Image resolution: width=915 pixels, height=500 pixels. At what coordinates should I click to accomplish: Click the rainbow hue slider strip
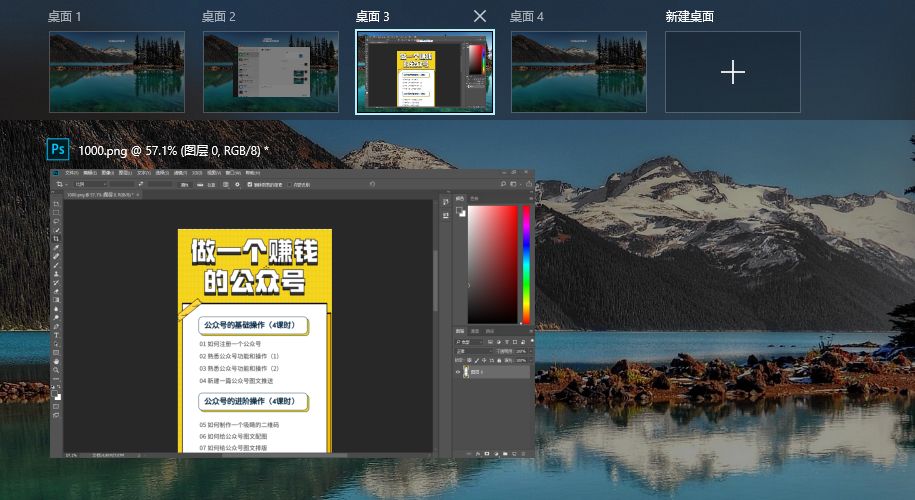[526, 264]
